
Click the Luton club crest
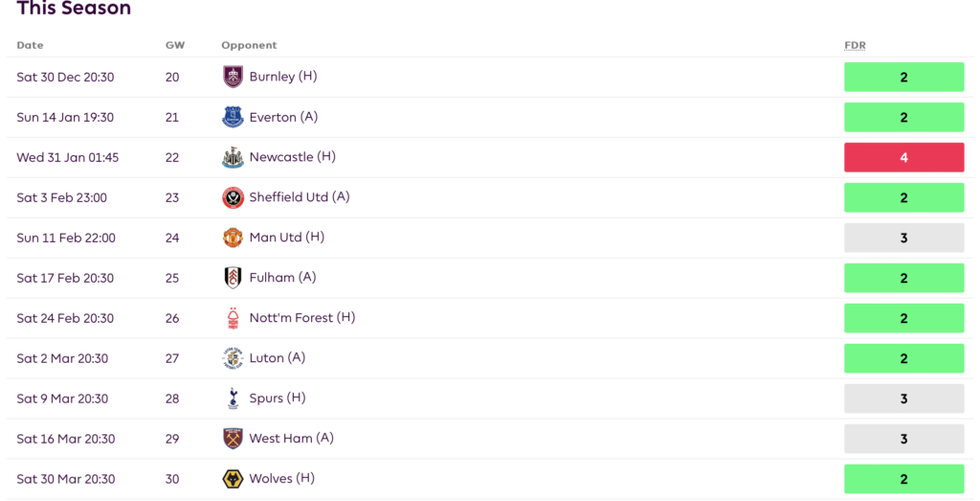pyautogui.click(x=234, y=358)
